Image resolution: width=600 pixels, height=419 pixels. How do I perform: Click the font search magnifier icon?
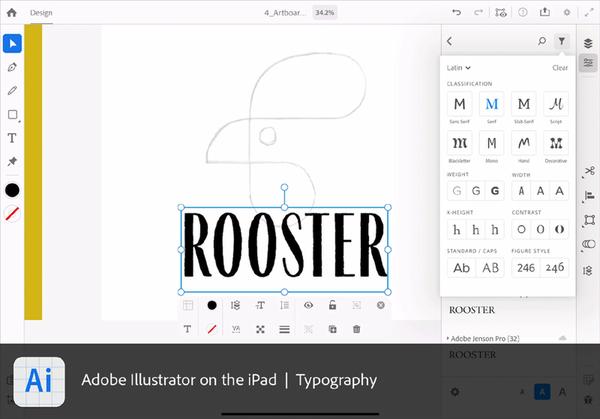(542, 41)
